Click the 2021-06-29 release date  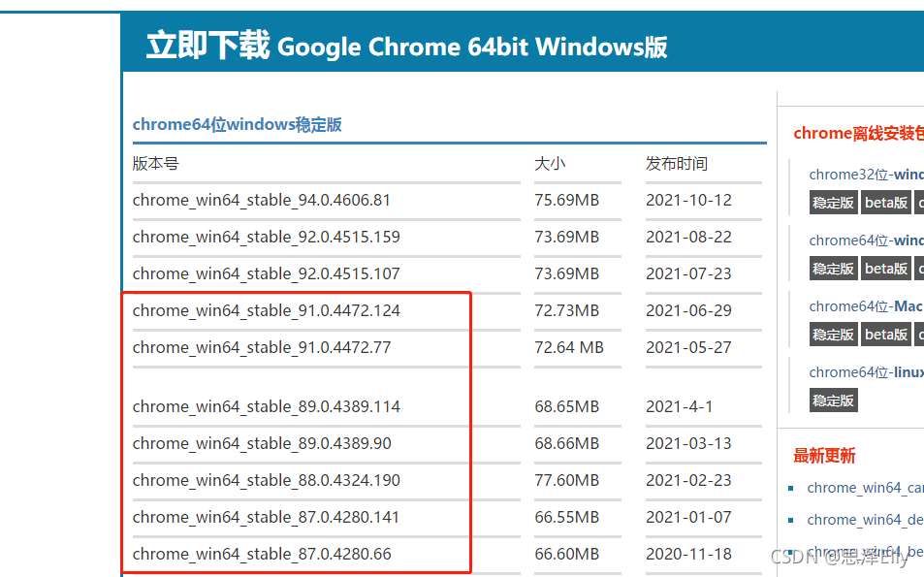pos(688,310)
